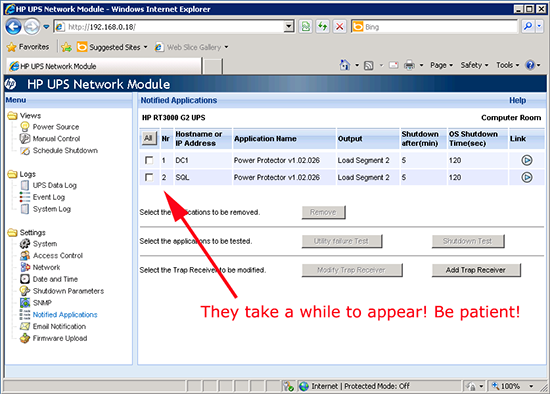
Task: Open Power Source view
Action: click(55, 127)
